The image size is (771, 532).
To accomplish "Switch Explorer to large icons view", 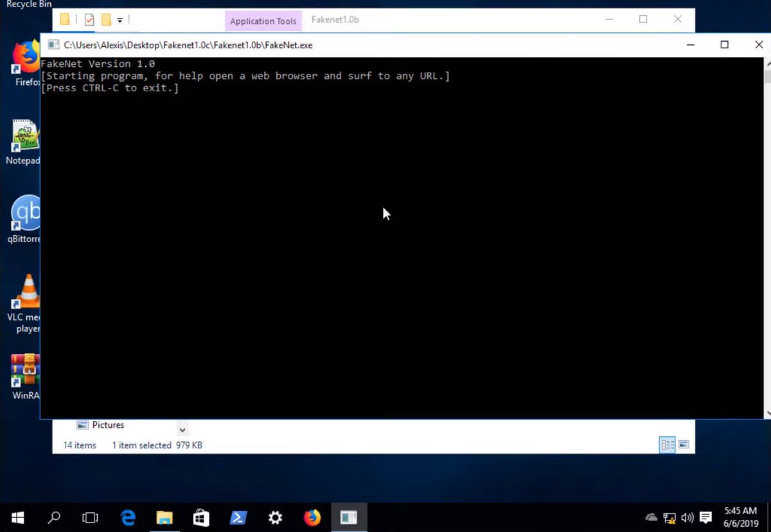I will (x=684, y=445).
